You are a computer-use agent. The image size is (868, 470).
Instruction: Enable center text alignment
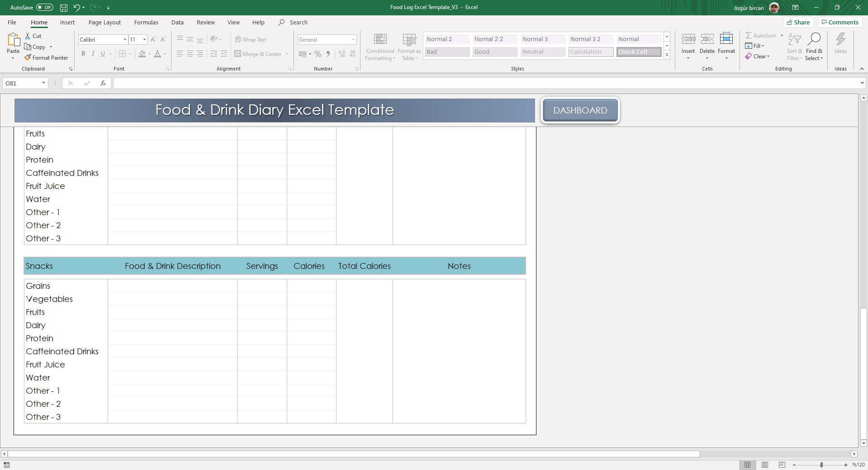tap(189, 54)
